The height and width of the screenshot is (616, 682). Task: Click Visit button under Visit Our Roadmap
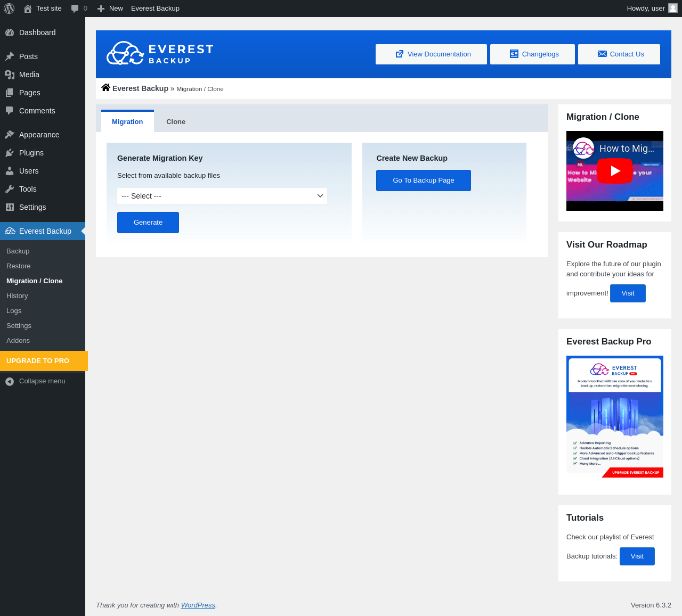pos(628,293)
